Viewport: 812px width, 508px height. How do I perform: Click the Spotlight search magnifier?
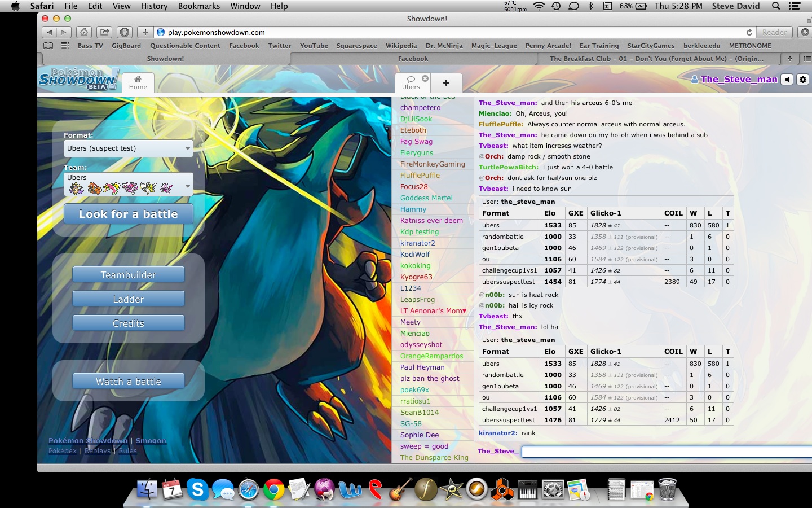(x=776, y=6)
